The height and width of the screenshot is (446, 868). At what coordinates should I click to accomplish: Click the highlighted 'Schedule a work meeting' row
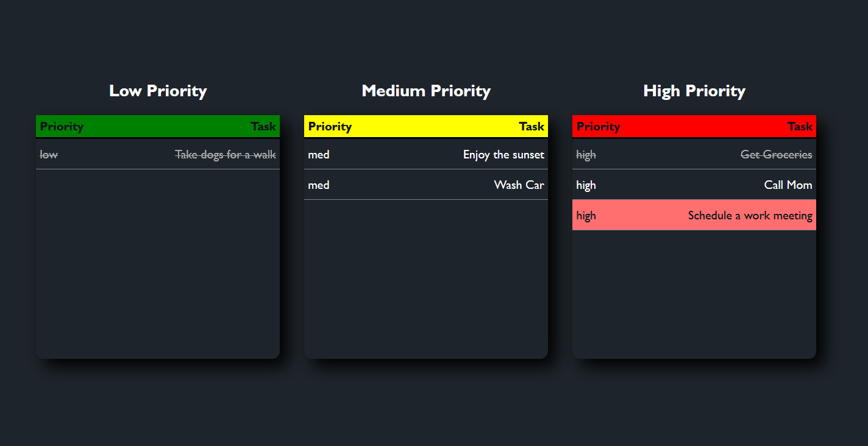(x=750, y=215)
